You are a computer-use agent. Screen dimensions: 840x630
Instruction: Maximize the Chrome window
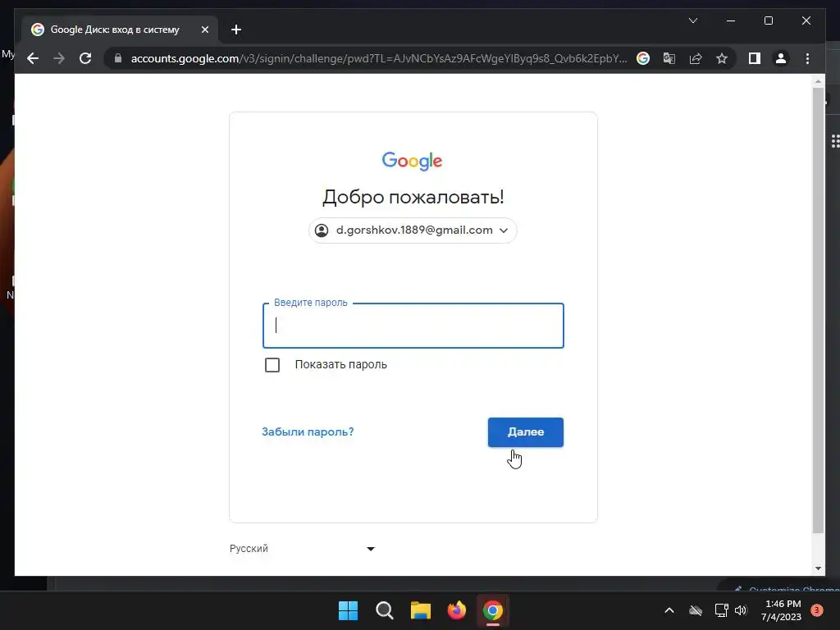point(768,21)
